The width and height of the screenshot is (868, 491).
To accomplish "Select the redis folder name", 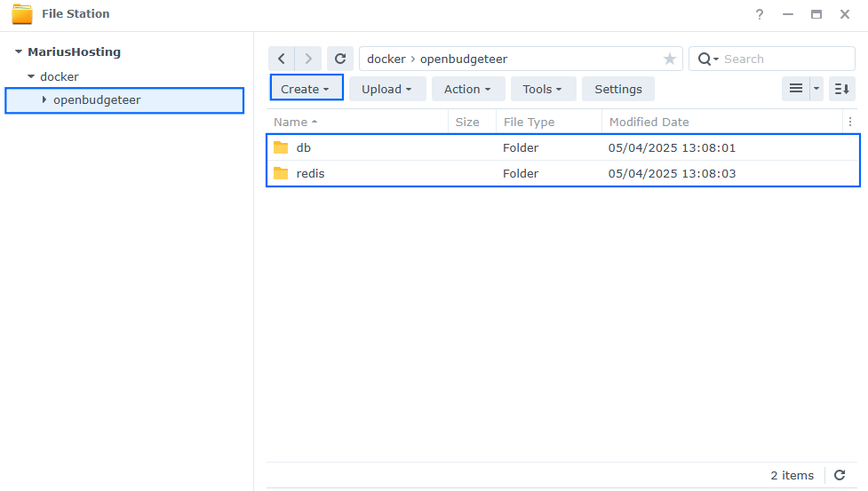I will point(310,173).
